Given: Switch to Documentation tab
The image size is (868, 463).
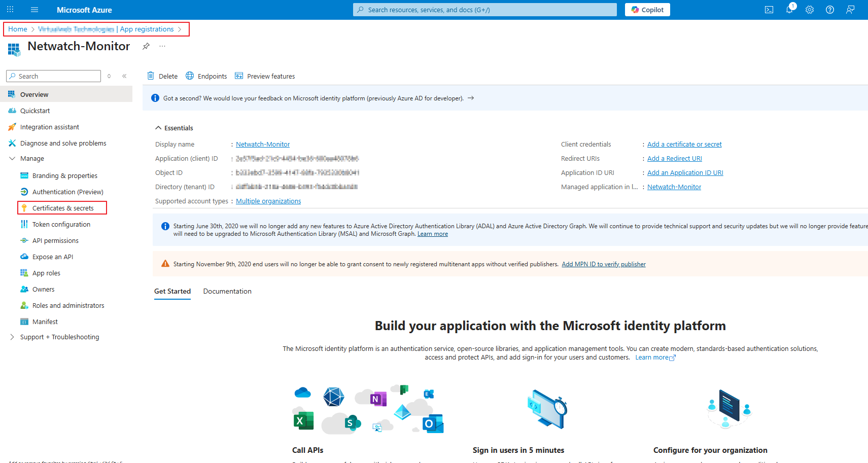Looking at the screenshot, I should pos(227,292).
